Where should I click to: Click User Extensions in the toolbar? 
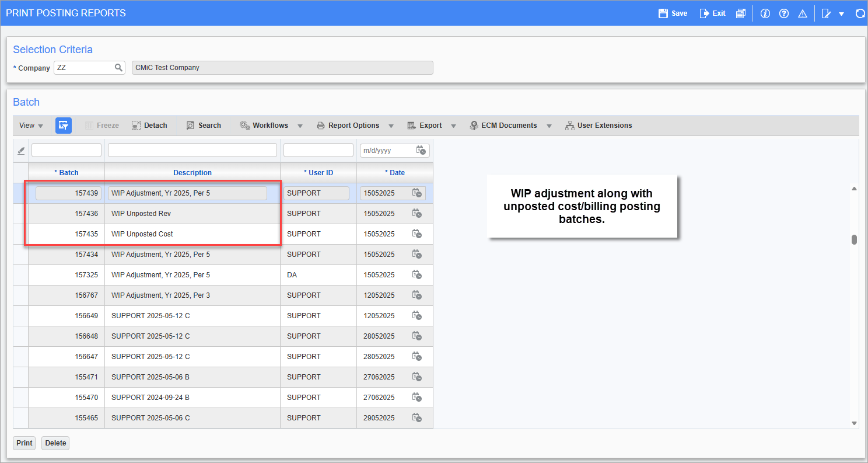598,126
